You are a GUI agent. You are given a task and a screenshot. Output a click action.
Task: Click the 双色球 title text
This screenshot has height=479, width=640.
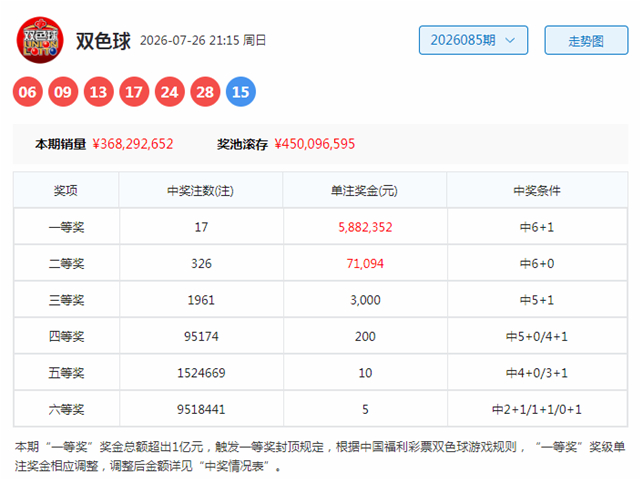tap(103, 41)
